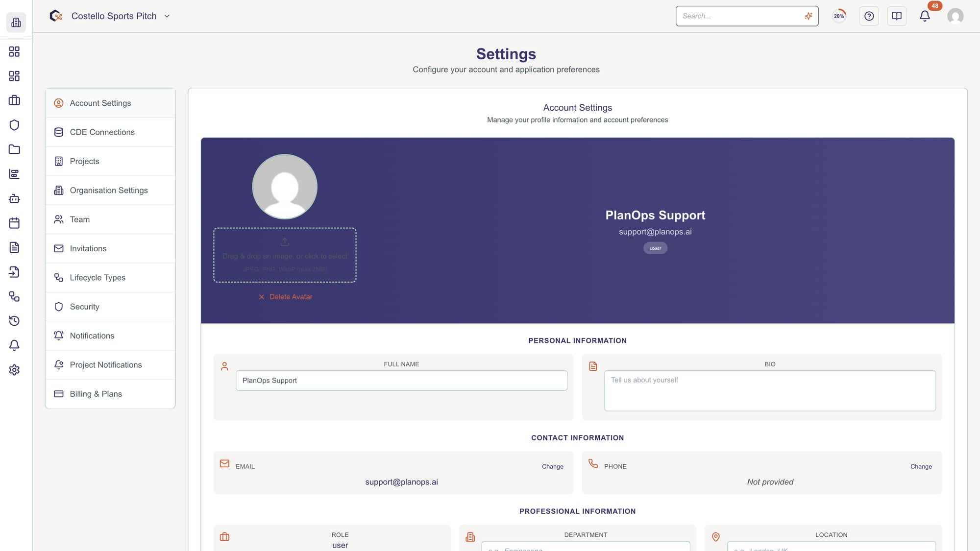980x551 pixels.
Task: Switch to Organisation Settings section
Action: click(x=108, y=191)
